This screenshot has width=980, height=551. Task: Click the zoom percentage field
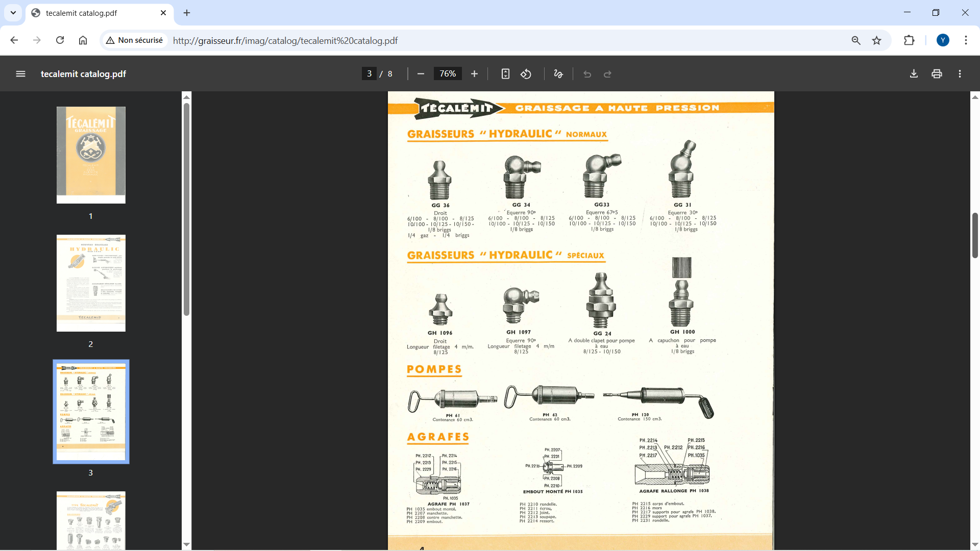448,74
